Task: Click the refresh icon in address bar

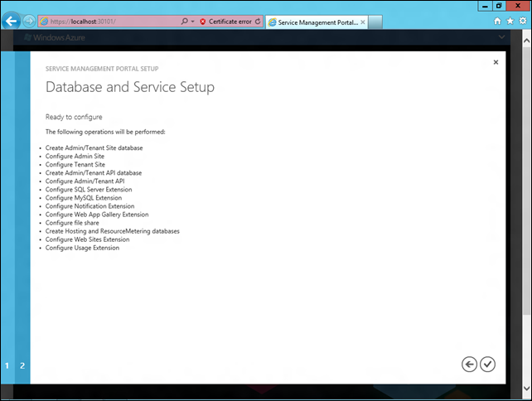Action: point(258,21)
